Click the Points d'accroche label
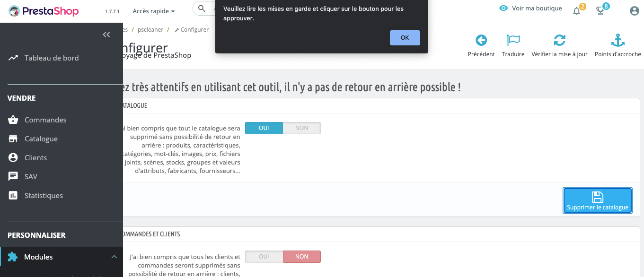The width and height of the screenshot is (644, 277). 618,54
